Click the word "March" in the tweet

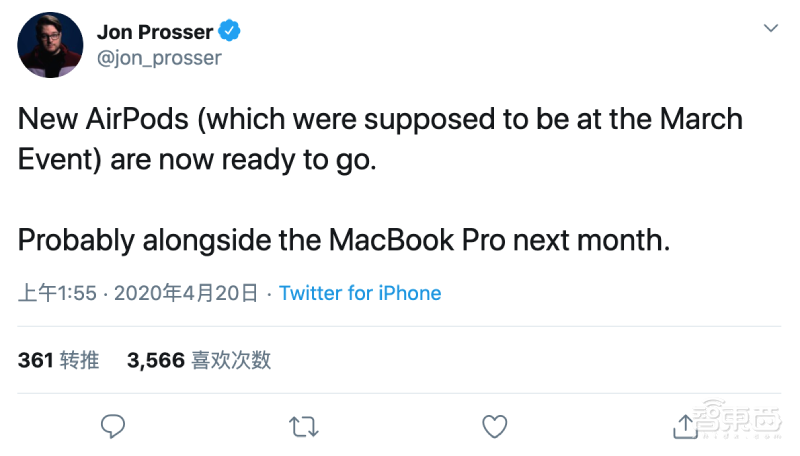700,120
